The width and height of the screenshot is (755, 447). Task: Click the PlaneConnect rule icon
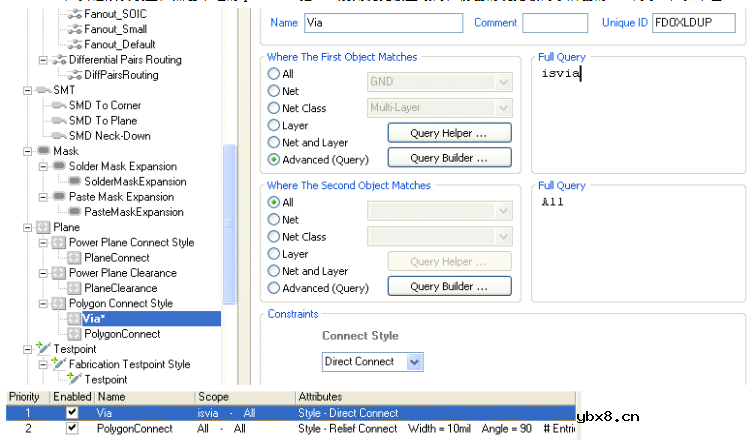pos(73,257)
